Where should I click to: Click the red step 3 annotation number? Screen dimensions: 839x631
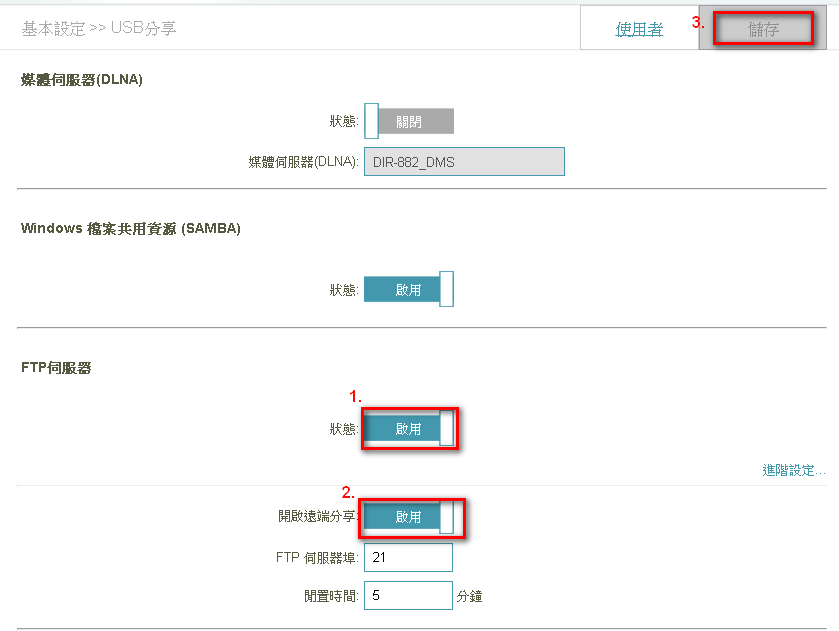698,22
